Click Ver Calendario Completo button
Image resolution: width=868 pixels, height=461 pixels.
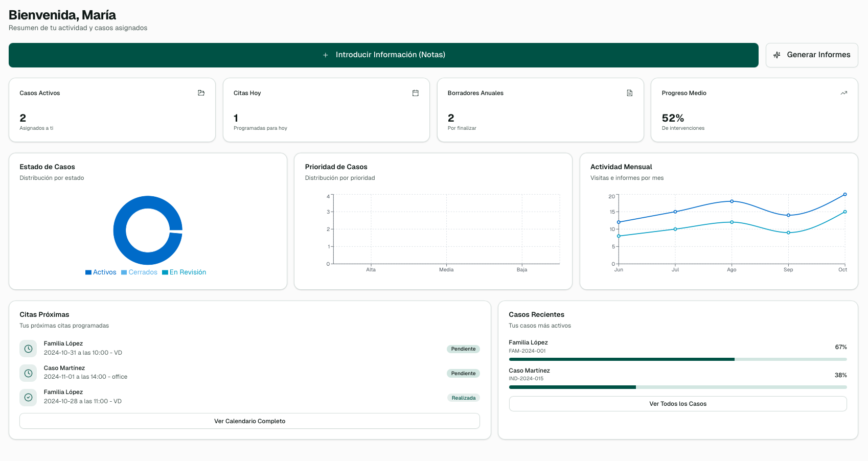(x=249, y=421)
